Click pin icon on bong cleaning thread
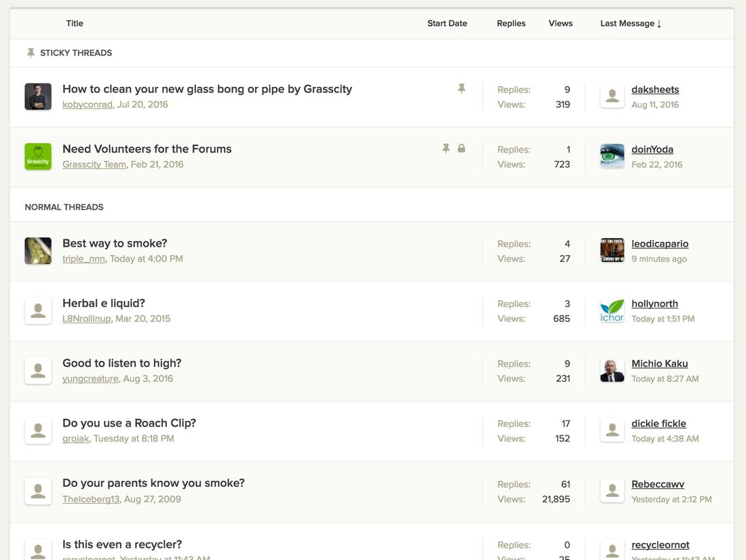Screen dimensions: 746x560 click(x=461, y=89)
